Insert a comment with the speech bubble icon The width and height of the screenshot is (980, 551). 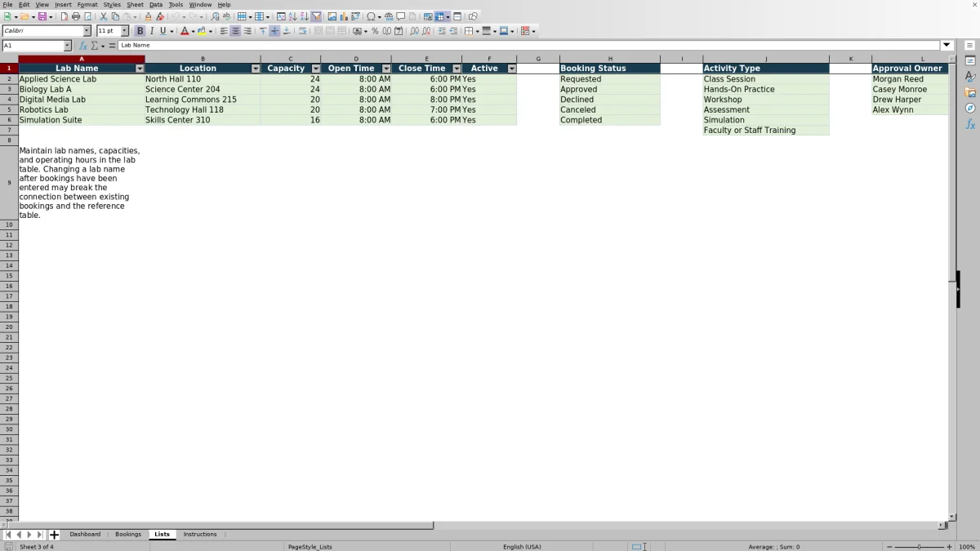(x=400, y=16)
